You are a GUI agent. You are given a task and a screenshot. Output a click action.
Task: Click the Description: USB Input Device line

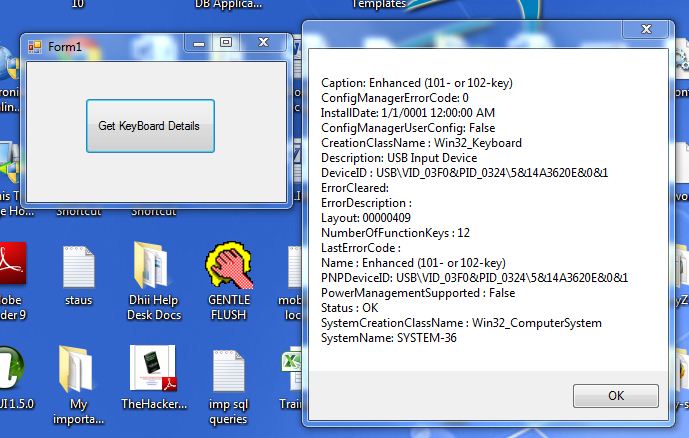[x=399, y=158]
